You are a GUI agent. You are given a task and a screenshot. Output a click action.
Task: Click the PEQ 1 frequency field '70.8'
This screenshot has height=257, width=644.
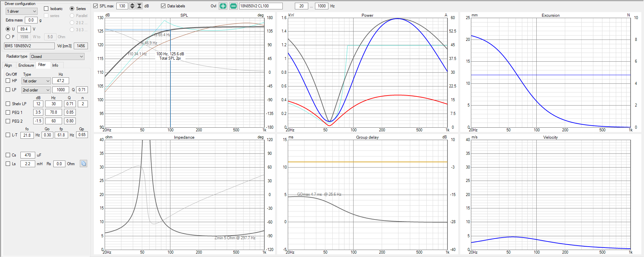54,112
